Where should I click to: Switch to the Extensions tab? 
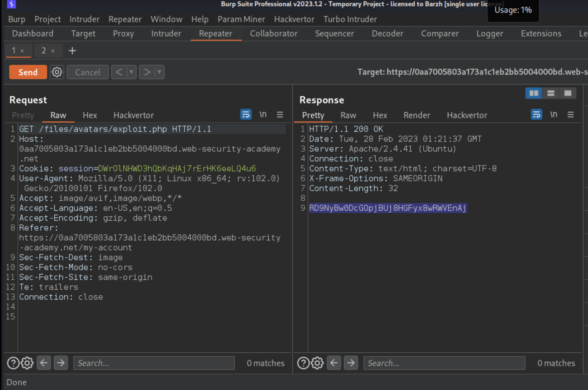coord(541,34)
